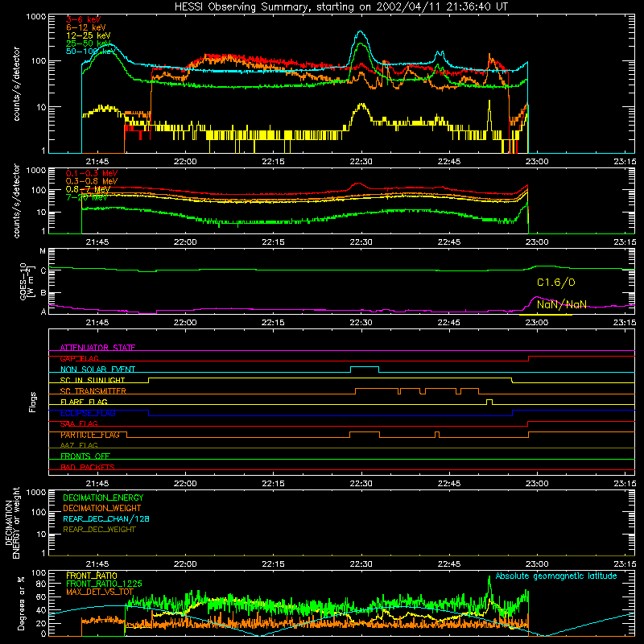Click the FRONT_RATIO_1225 legend label
Screen dimensions: 644x644
(104, 584)
